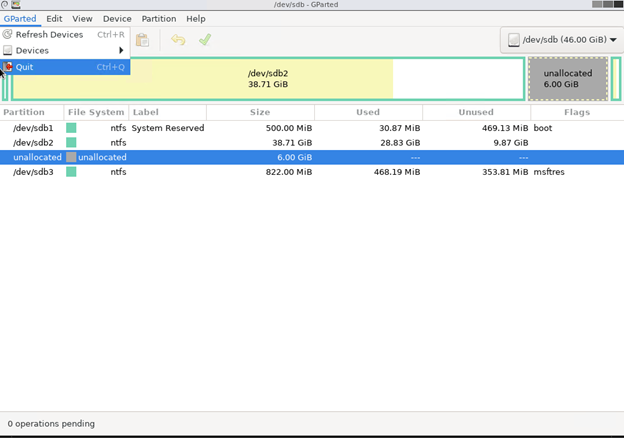The width and height of the screenshot is (624, 438).
Task: Click the GParted app icon in title bar
Action: coord(16,4)
